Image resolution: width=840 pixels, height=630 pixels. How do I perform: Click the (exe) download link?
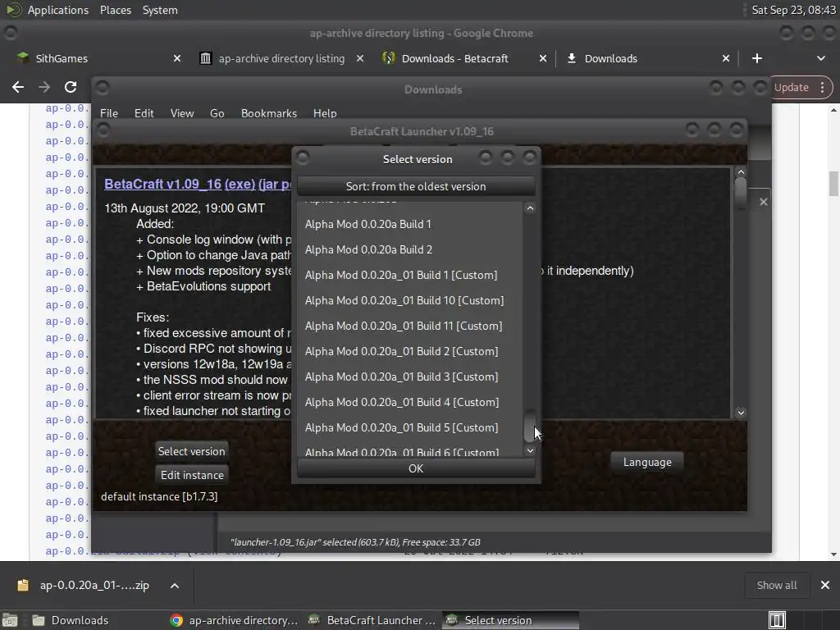coord(240,184)
